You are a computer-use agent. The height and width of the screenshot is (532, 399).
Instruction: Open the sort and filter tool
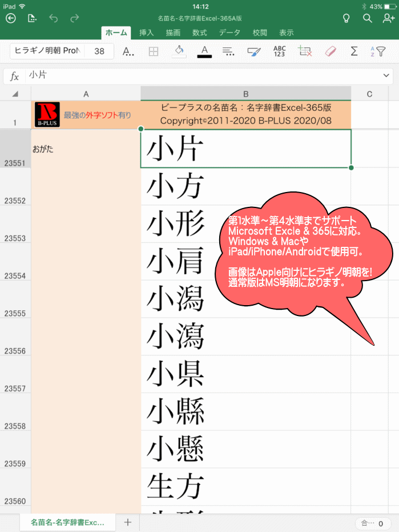tap(378, 51)
